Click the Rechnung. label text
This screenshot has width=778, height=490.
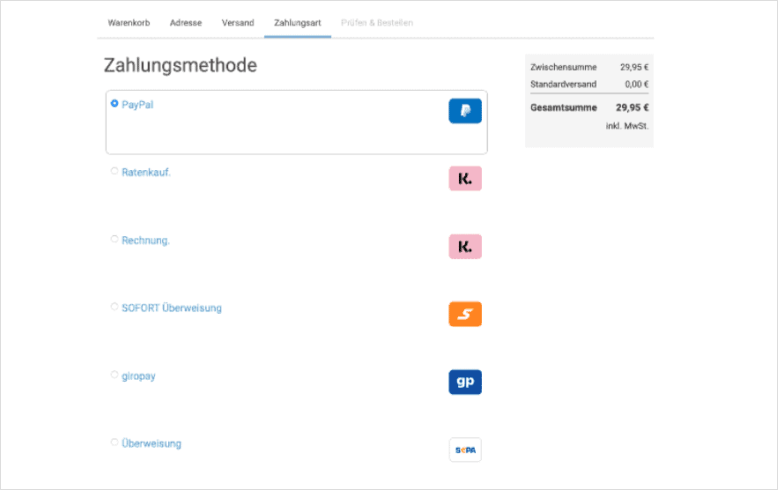point(145,241)
